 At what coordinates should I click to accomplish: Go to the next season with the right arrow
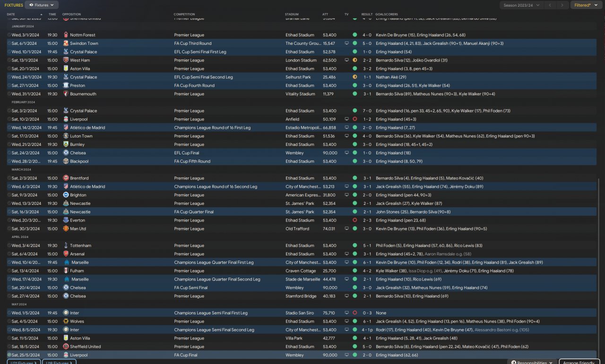562,5
